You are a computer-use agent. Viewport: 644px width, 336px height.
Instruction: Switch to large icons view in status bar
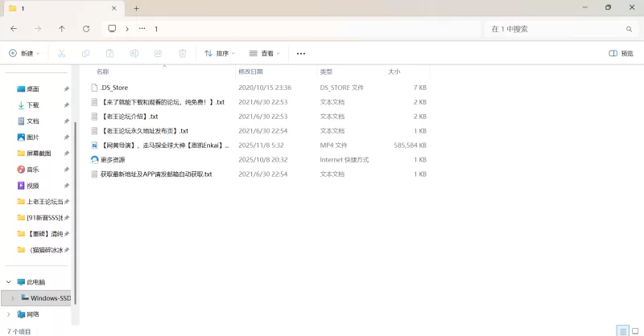tap(635, 330)
